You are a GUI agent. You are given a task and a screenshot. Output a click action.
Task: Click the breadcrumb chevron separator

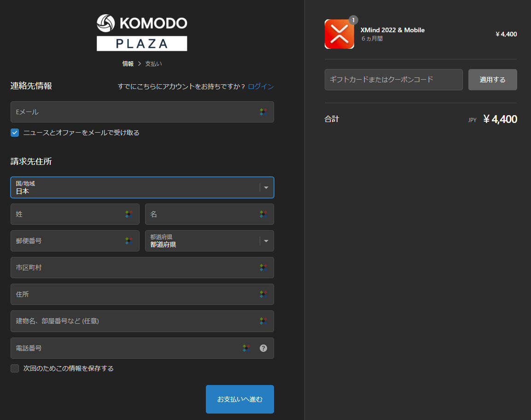coord(140,64)
